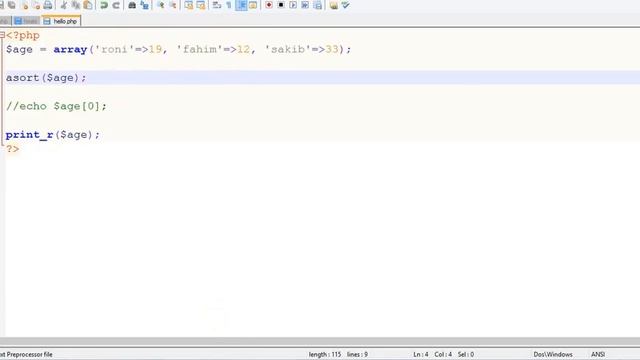Image resolution: width=640 pixels, height=360 pixels.
Task: Toggle the highlighted Indent Guide icon
Action: tap(241, 5)
